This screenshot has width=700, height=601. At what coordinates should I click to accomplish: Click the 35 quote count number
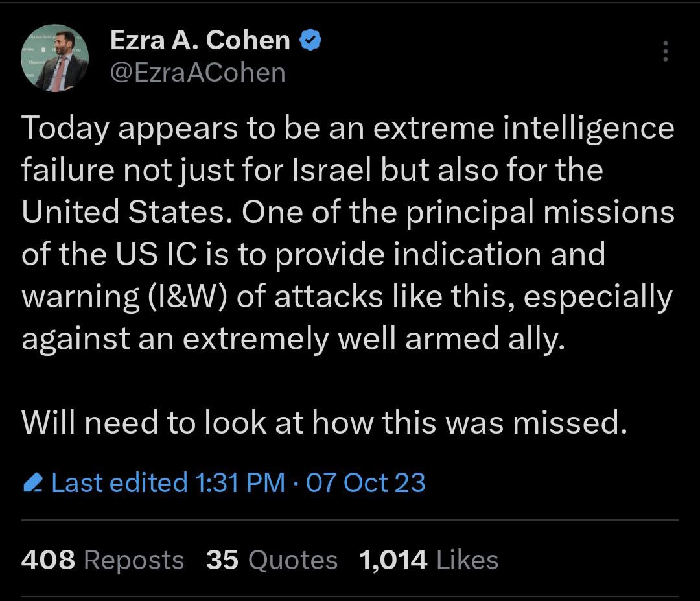point(223,560)
